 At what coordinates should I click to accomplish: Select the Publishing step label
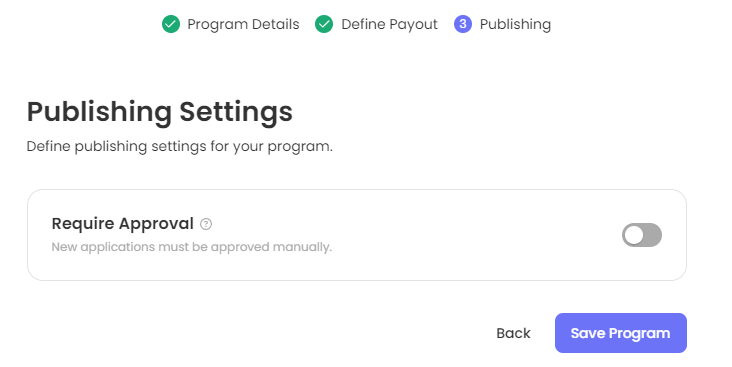coord(515,24)
